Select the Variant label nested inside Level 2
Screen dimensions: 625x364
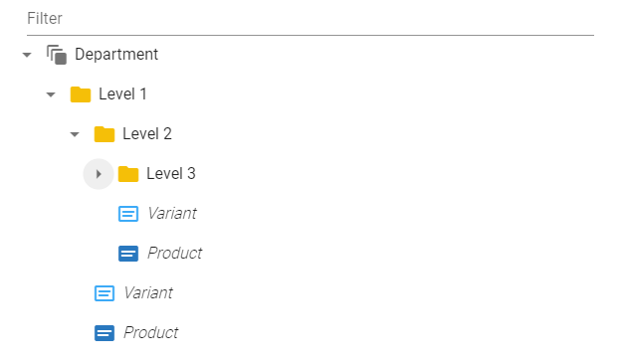click(172, 214)
